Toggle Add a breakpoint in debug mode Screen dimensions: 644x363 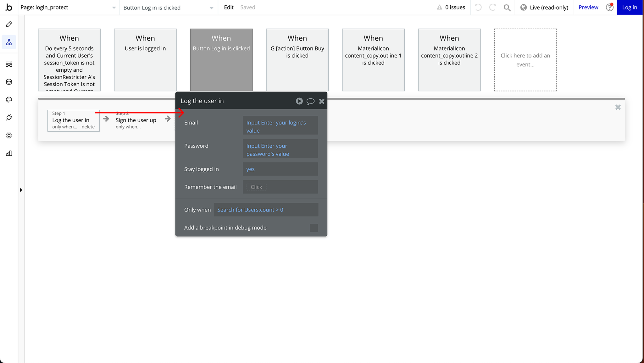314,228
